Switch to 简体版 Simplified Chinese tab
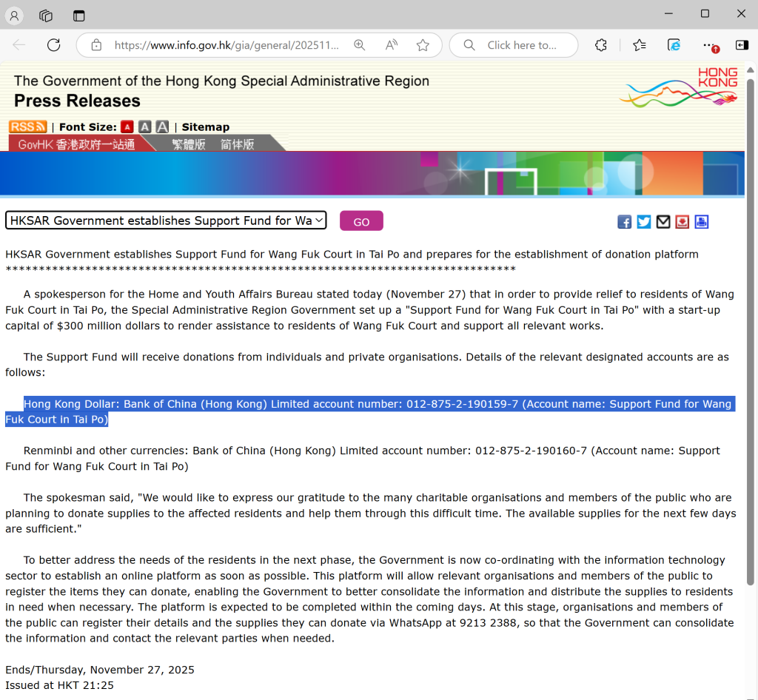 pos(237,144)
